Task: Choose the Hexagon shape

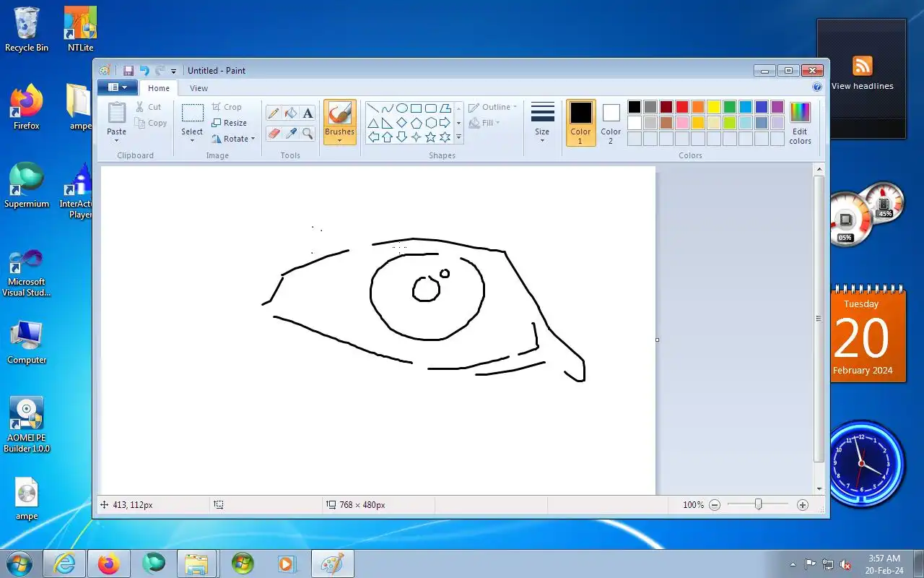Action: pyautogui.click(x=431, y=123)
